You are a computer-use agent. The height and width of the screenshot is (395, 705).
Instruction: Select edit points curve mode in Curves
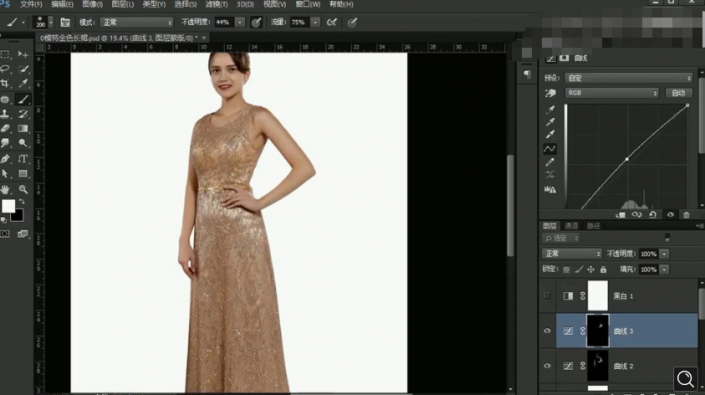click(550, 149)
